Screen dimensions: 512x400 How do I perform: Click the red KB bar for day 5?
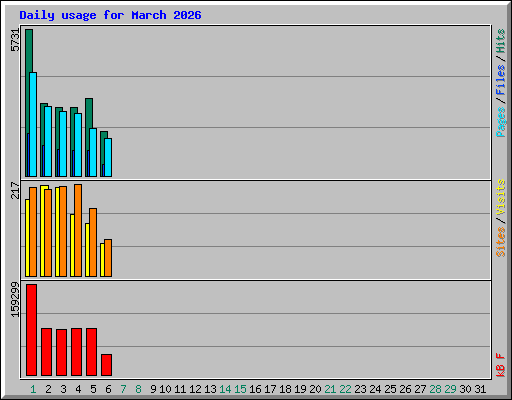pyautogui.click(x=91, y=352)
